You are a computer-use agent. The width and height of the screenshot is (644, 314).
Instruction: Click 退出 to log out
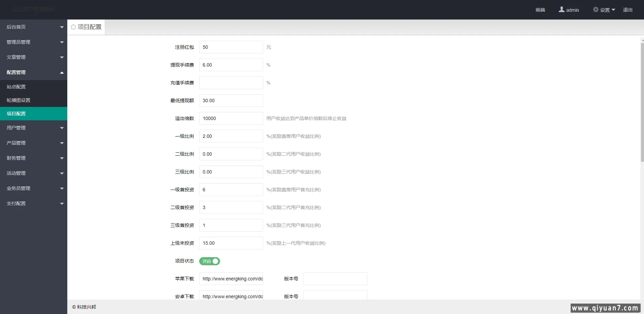tap(627, 10)
